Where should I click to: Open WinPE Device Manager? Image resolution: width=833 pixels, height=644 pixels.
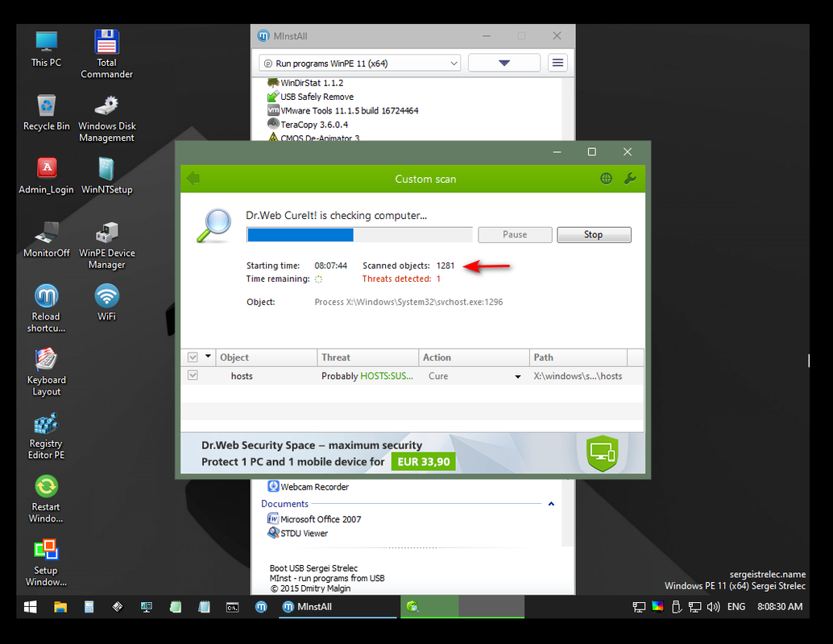106,246
